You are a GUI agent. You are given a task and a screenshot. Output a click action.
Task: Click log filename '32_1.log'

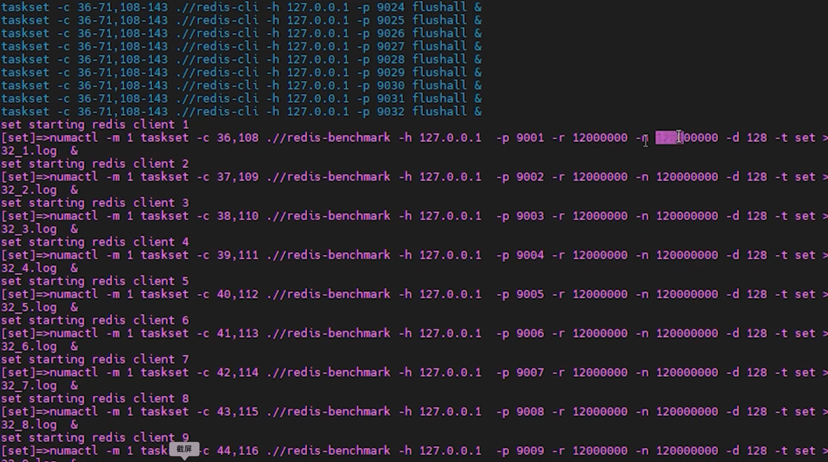29,151
